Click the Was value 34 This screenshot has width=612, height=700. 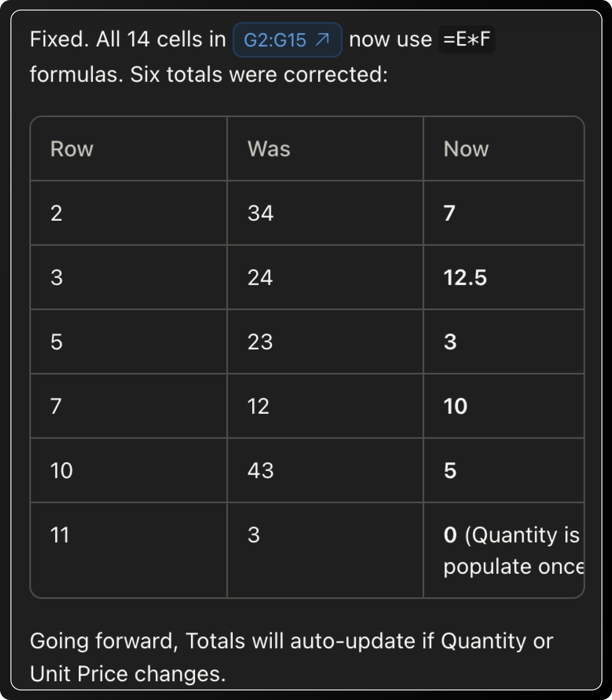(x=261, y=213)
